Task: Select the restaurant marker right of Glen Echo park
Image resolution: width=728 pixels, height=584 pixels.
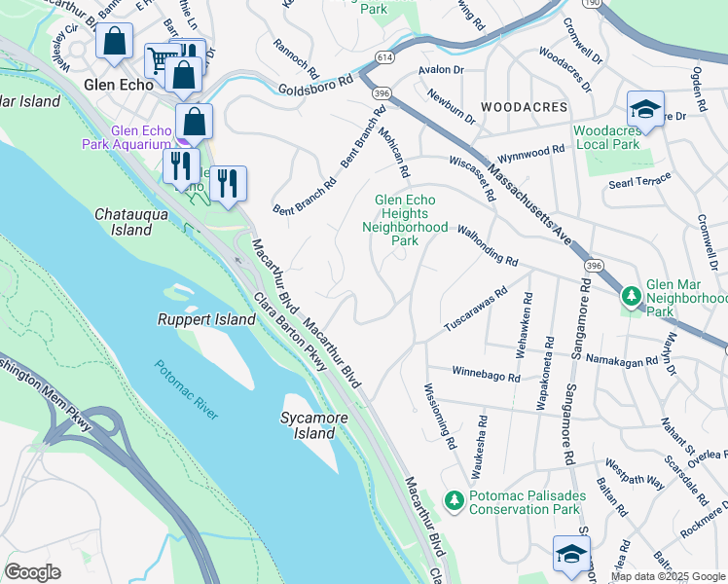Action: [x=228, y=183]
